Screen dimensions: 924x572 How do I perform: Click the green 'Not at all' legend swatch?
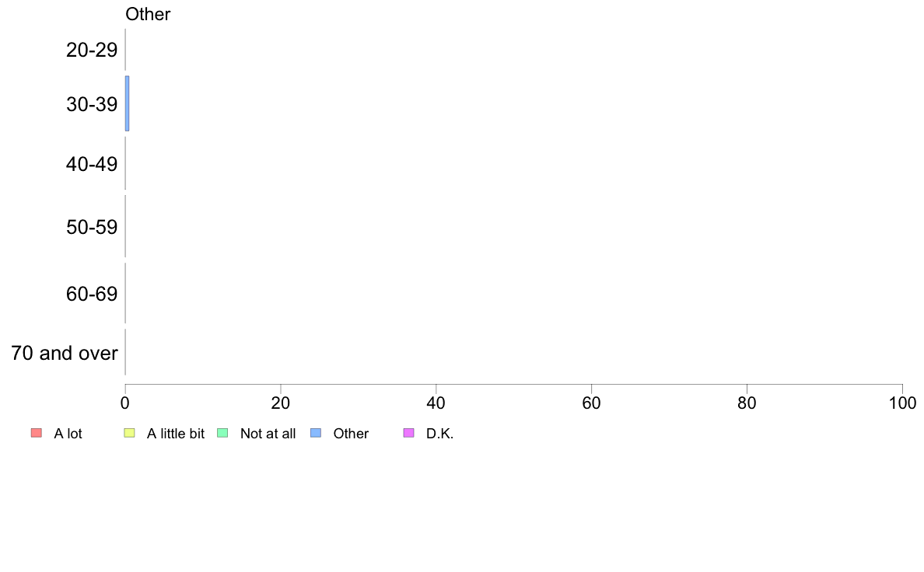point(222,433)
